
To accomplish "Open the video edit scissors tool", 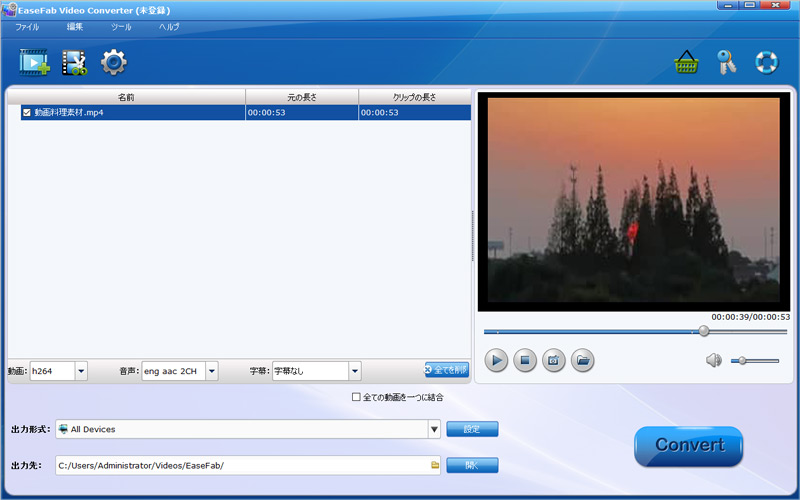I will (x=74, y=63).
